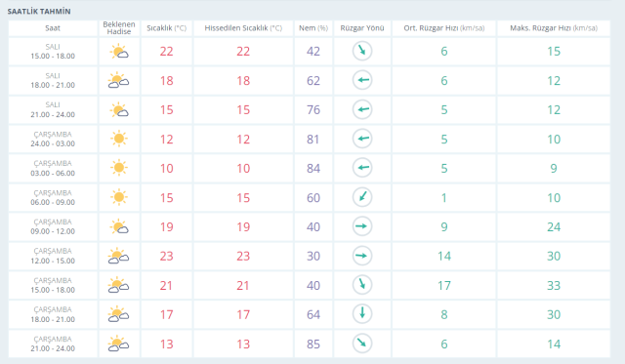This screenshot has height=364, width=625.
Task: Click humidity value 42
Action: [x=313, y=52]
